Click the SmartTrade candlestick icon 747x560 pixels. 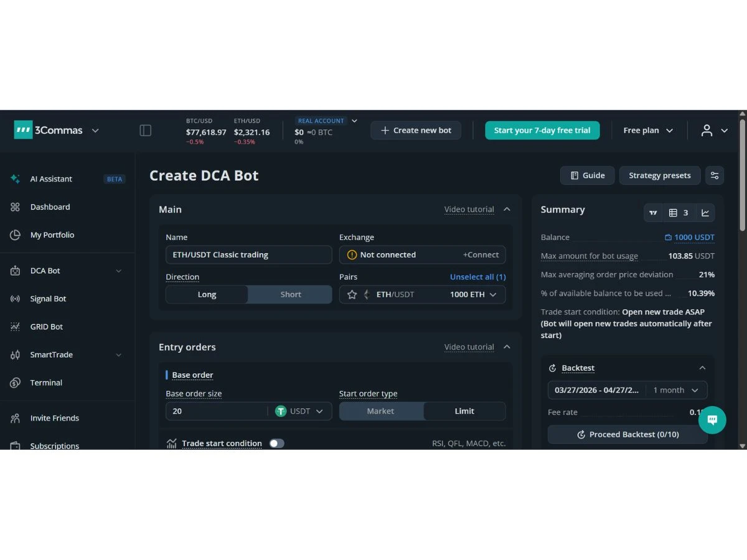click(x=16, y=355)
